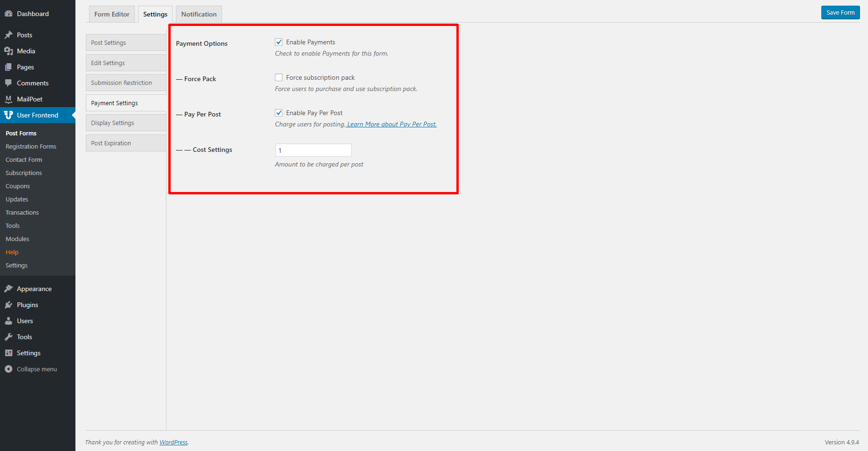Open Display Settings section

pyautogui.click(x=126, y=123)
